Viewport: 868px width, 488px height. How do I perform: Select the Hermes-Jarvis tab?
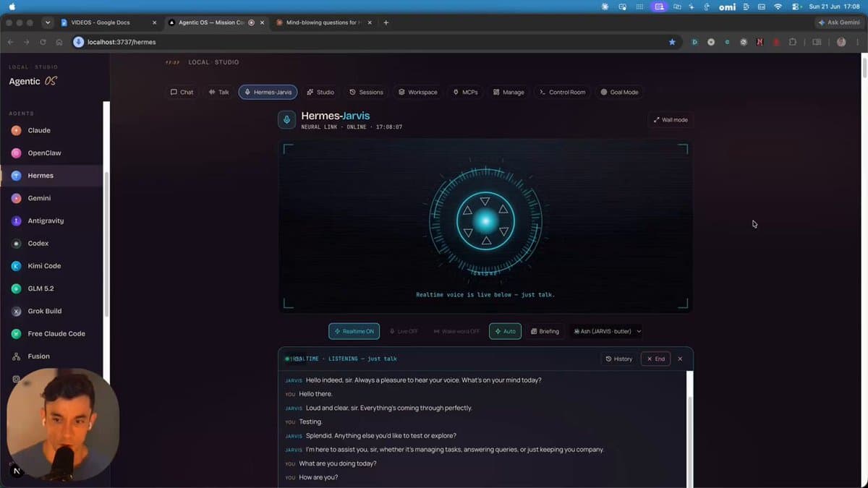click(x=268, y=92)
